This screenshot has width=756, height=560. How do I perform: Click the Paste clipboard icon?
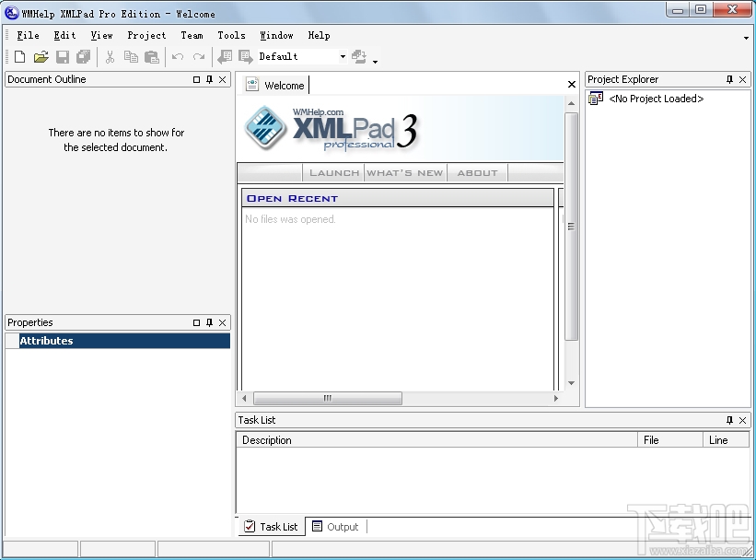[x=151, y=57]
